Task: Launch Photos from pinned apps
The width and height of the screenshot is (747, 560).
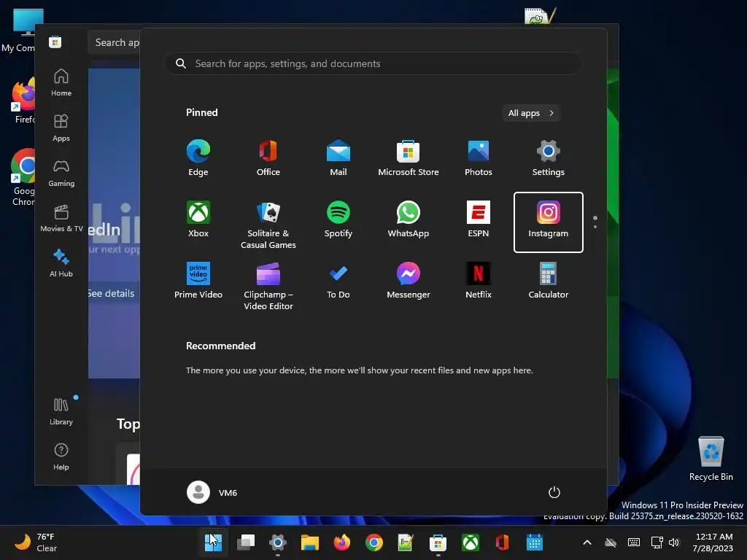Action: [479, 158]
